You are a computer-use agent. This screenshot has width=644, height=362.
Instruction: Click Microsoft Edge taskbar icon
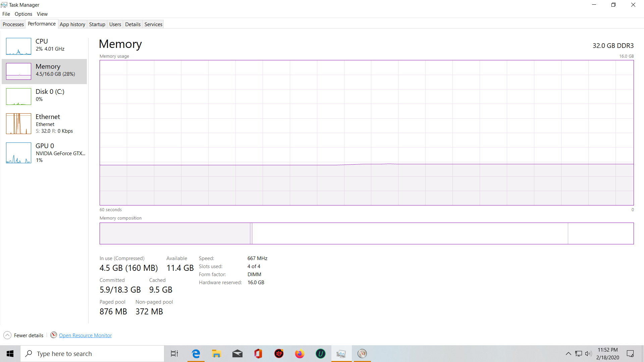[x=196, y=354]
